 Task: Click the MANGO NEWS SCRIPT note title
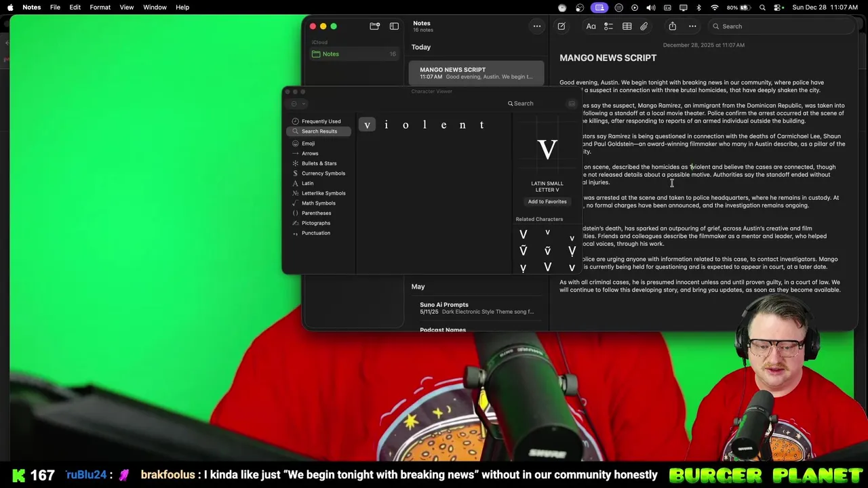point(608,58)
